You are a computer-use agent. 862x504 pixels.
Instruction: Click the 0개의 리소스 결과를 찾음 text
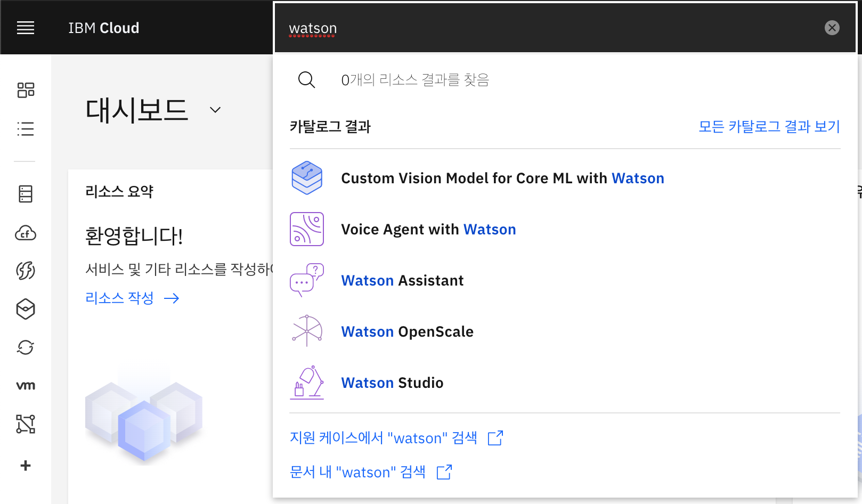pyautogui.click(x=415, y=80)
